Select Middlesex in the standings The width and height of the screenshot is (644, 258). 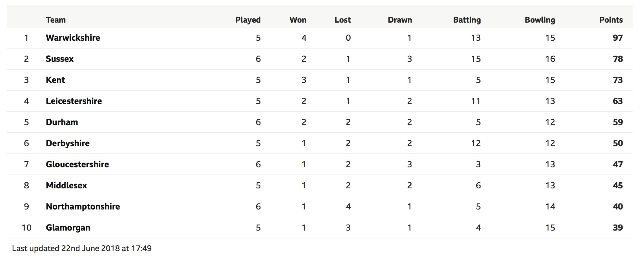pos(66,185)
